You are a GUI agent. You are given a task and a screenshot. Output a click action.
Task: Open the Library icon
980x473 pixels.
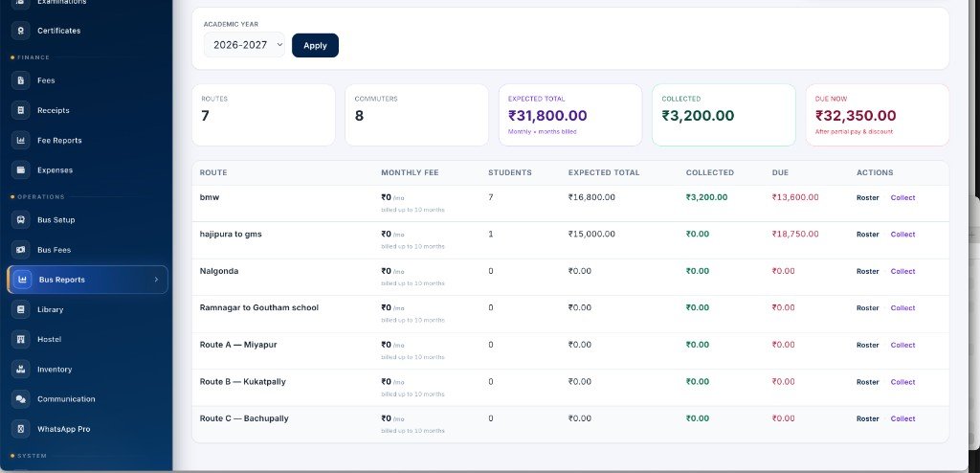[21, 309]
